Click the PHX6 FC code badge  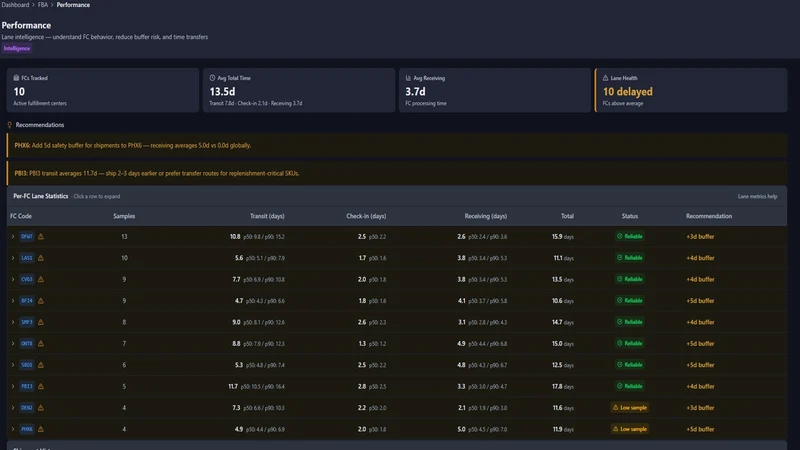click(x=27, y=430)
